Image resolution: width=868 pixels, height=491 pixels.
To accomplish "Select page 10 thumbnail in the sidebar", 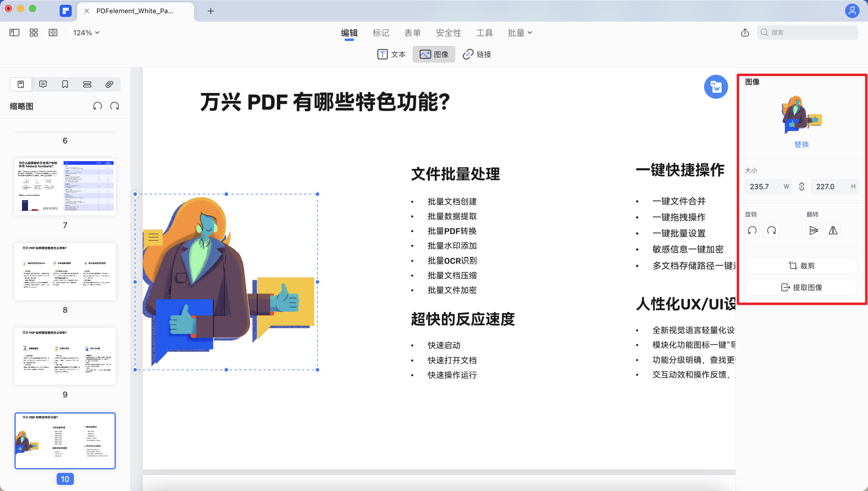I will click(65, 440).
